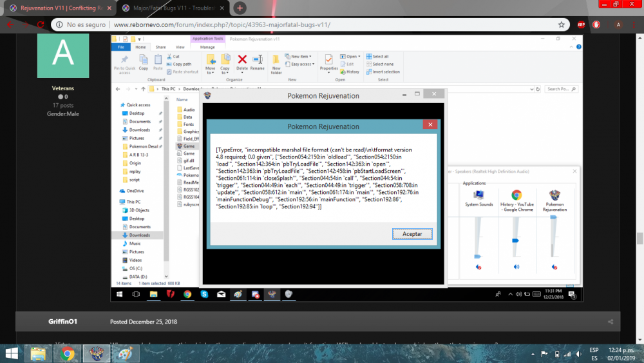
Task: Unmute System Sounds in the volume mixer
Action: [x=478, y=267]
